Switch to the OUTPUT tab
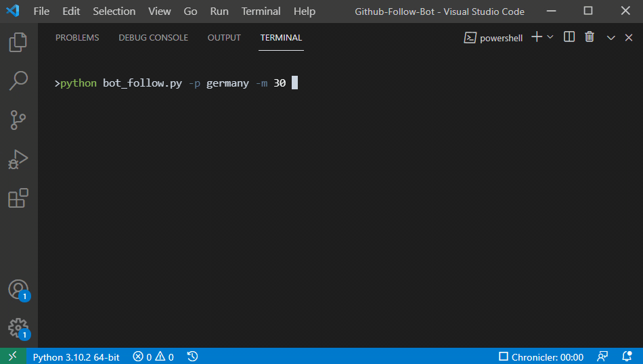The image size is (643, 364). (224, 38)
